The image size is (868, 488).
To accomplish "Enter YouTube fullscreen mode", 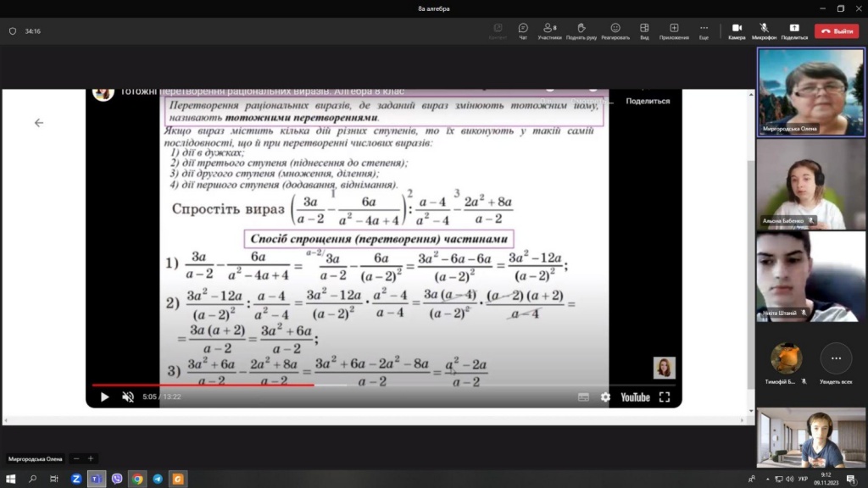I will [x=665, y=396].
